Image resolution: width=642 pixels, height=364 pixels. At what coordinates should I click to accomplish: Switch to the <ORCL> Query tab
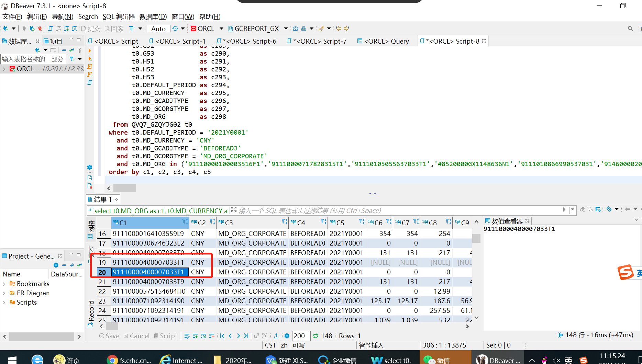(383, 41)
